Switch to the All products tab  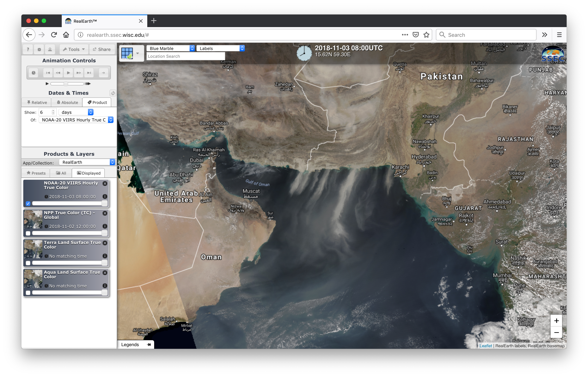tap(61, 173)
